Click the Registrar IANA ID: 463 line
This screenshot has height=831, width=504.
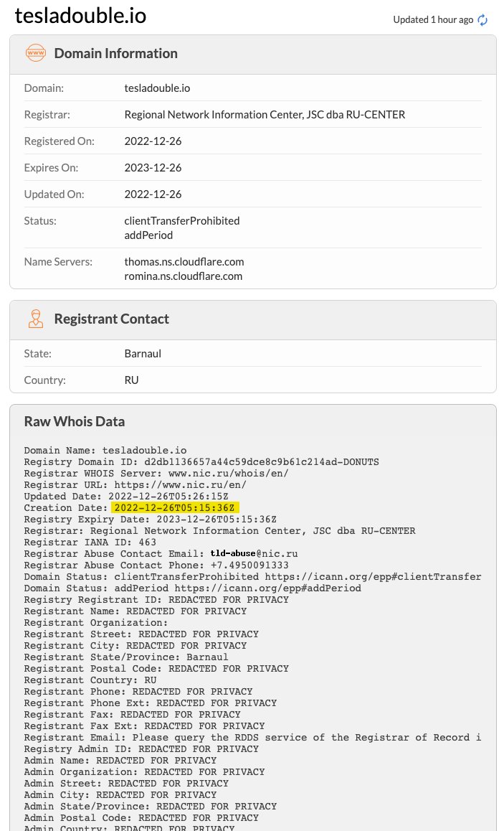pos(90,543)
